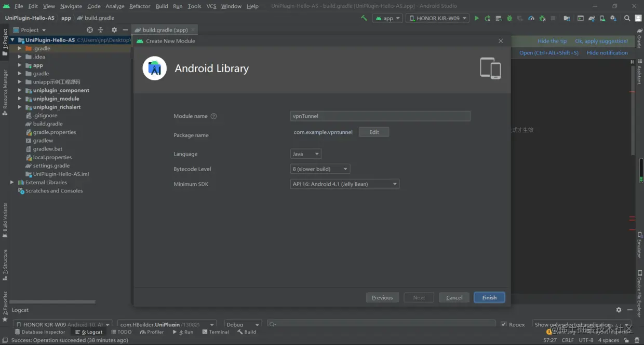
Task: Open the VCS menu
Action: click(211, 6)
